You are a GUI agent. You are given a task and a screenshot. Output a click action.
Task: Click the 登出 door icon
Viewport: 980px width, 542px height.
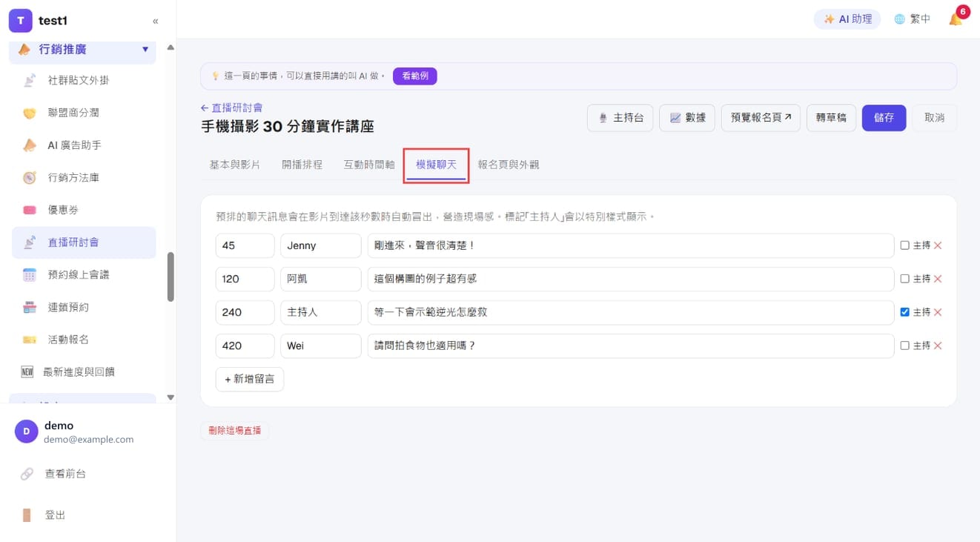coord(27,515)
